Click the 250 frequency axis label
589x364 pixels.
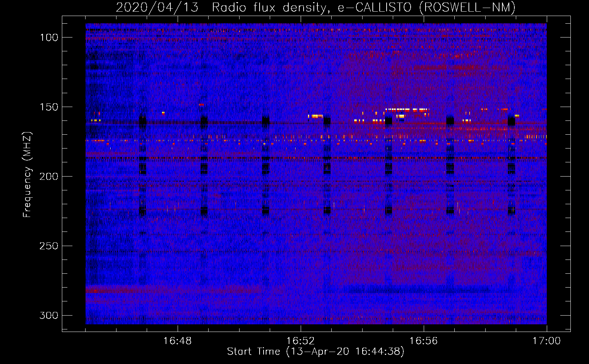click(48, 246)
